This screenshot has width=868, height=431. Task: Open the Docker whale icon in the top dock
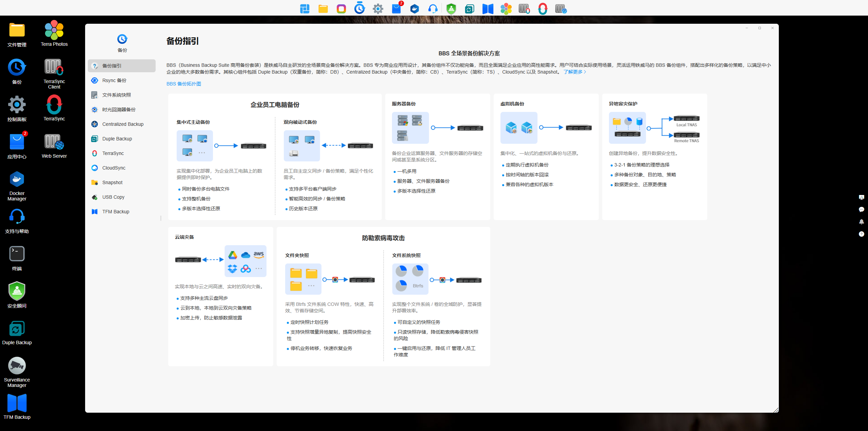[x=414, y=8]
